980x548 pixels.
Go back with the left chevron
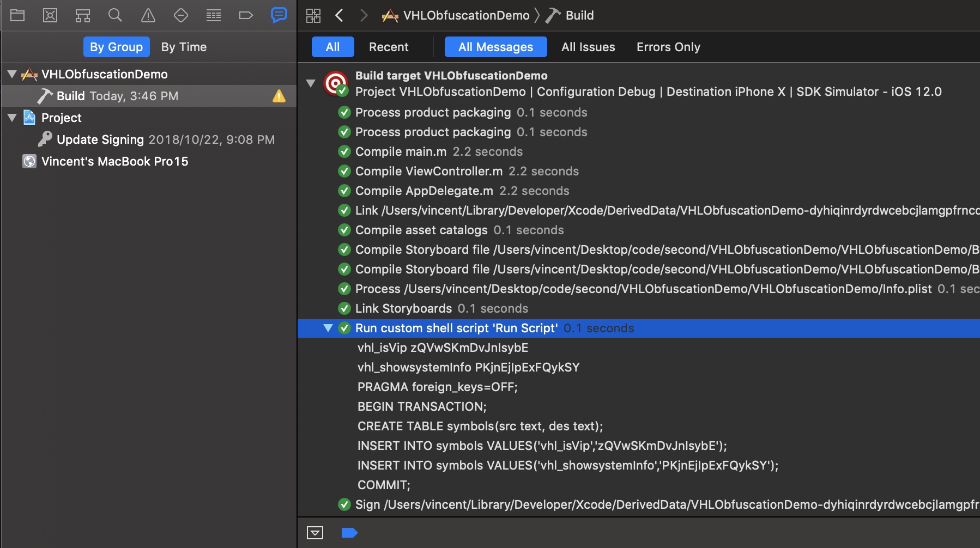339,15
